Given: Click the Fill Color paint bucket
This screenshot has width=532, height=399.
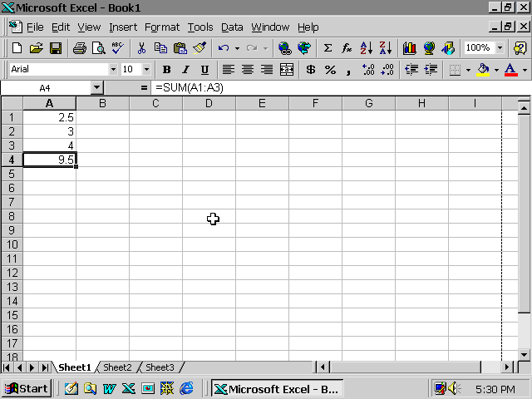Looking at the screenshot, I should (x=483, y=70).
